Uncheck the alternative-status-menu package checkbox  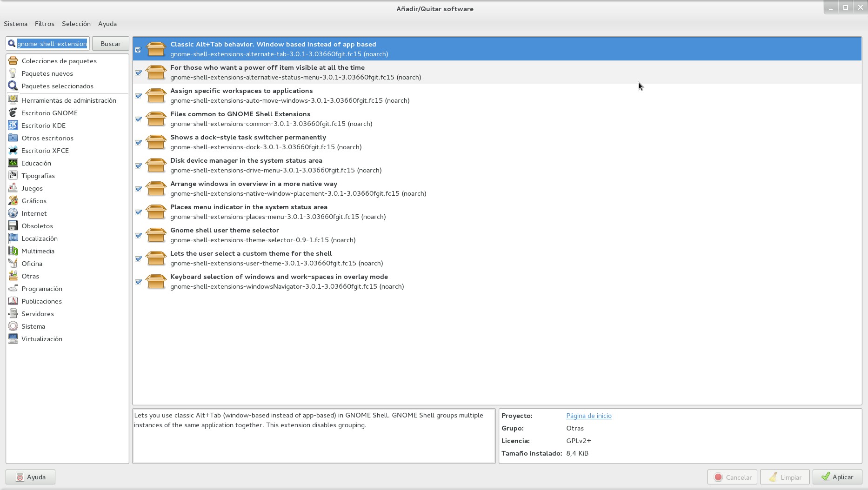tap(138, 73)
